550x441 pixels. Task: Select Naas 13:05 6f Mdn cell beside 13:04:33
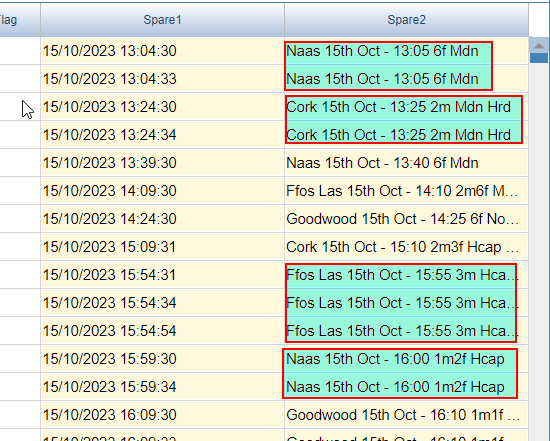pyautogui.click(x=406, y=79)
